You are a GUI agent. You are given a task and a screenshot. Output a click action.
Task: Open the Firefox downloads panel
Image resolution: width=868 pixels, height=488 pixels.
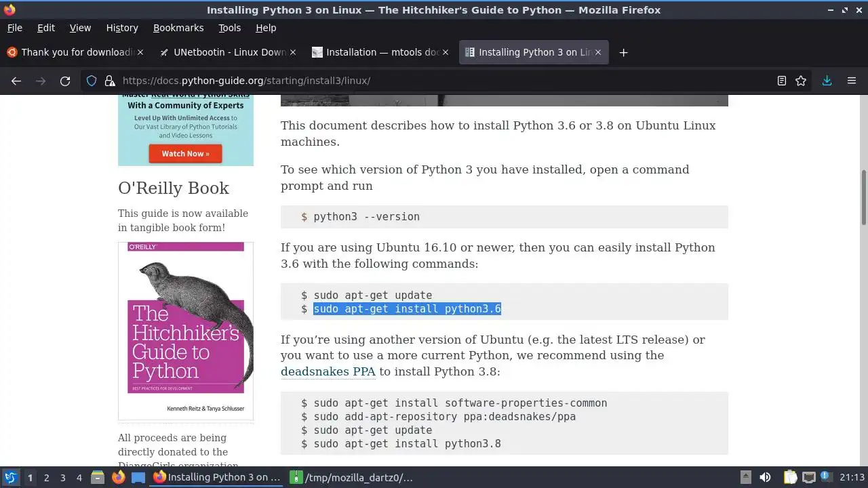827,81
